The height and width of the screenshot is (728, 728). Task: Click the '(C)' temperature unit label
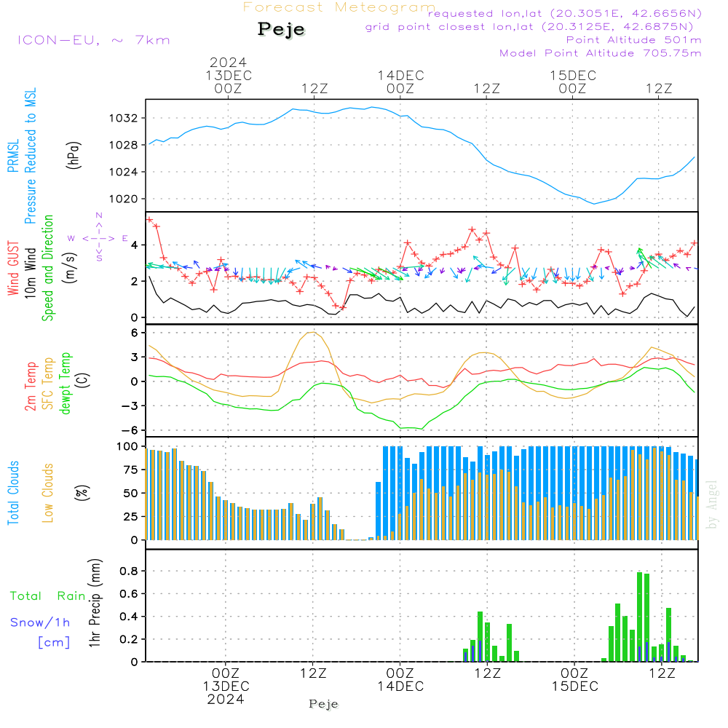(83, 380)
